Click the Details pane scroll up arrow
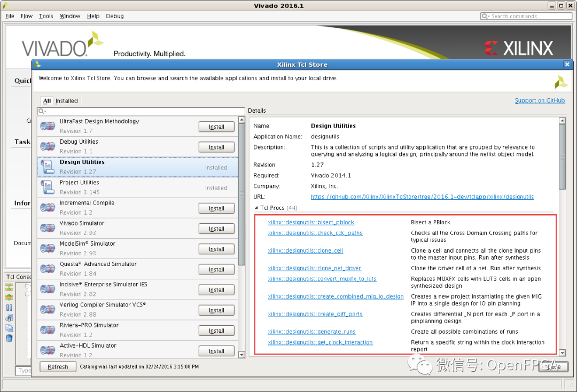 coord(562,121)
